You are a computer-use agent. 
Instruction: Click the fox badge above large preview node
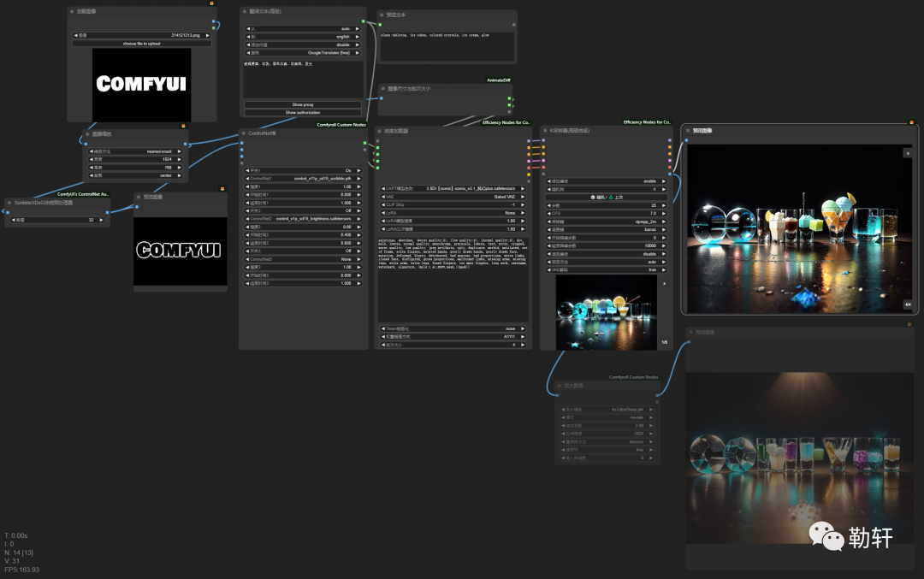911,122
